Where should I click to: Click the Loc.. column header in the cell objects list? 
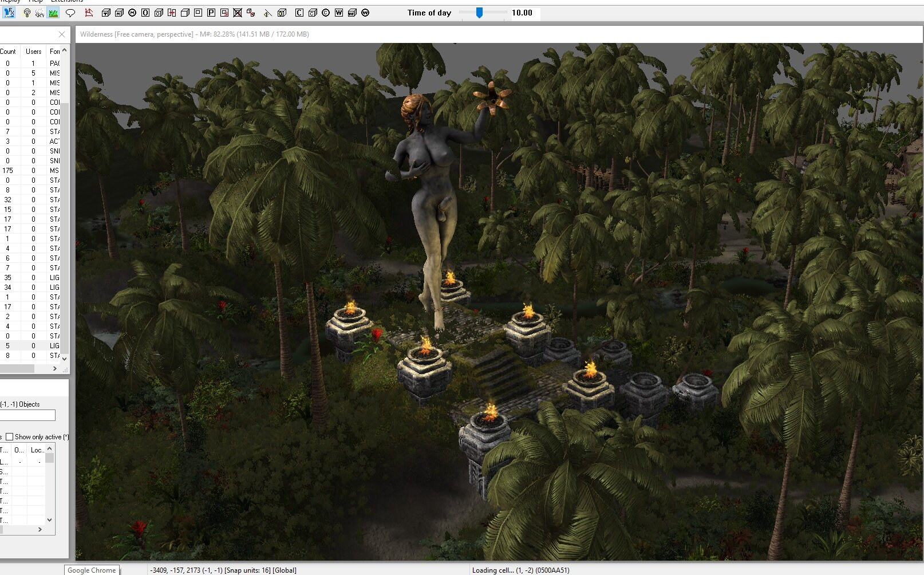pyautogui.click(x=36, y=450)
